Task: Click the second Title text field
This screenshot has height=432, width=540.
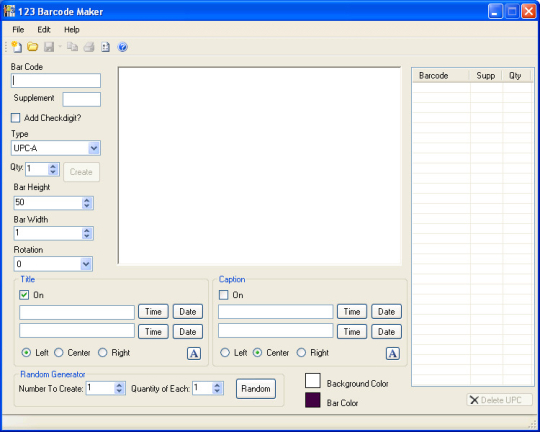Action: pos(77,331)
